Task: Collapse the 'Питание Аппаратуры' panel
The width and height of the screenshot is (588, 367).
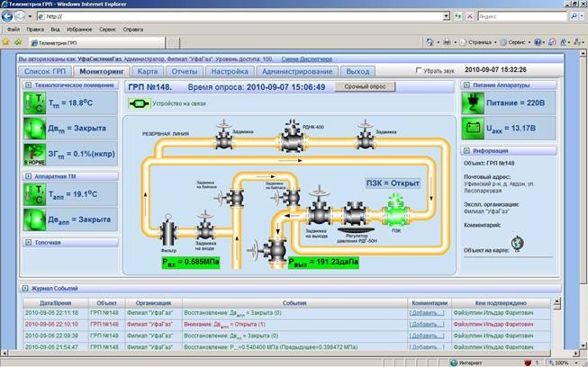Action: click(466, 85)
